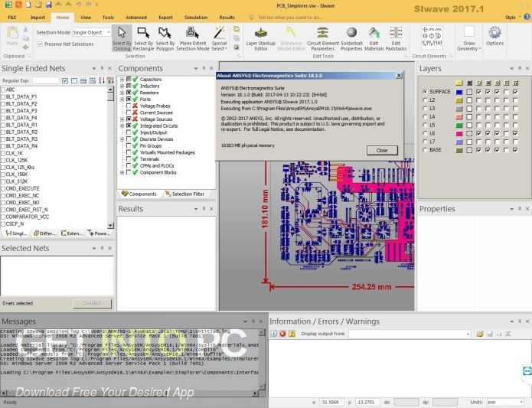Click the Tell me what you want to do box
The height and width of the screenshot is (408, 532).
(290, 18)
